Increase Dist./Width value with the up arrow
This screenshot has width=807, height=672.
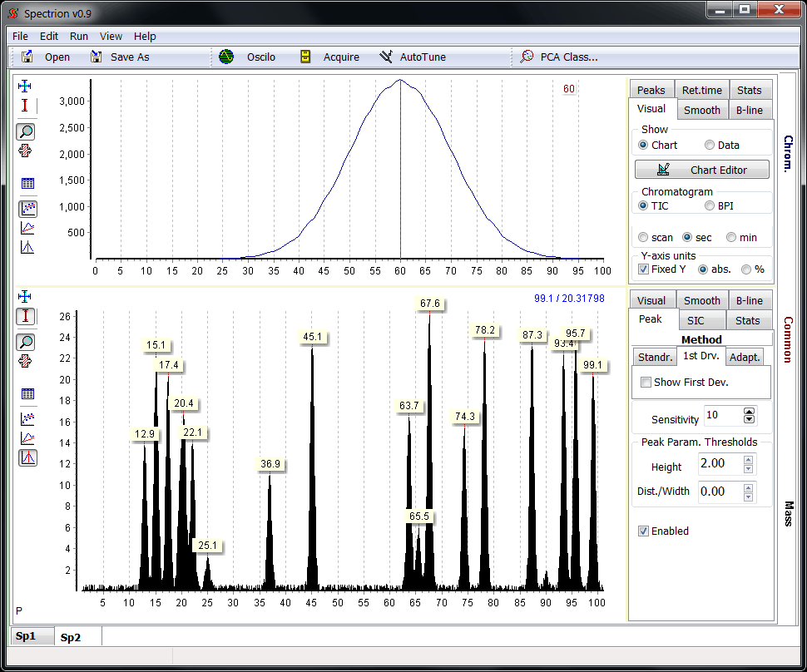click(747, 487)
